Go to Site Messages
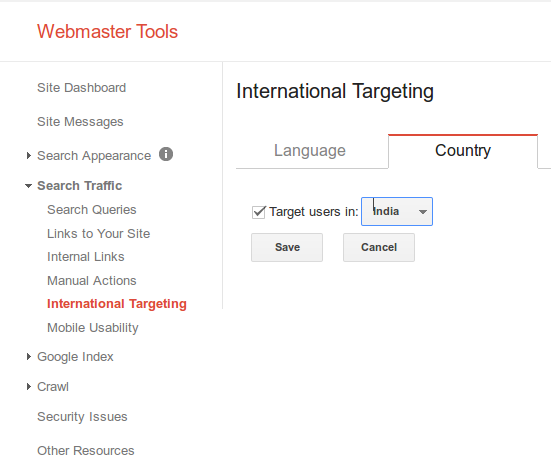Screen dimensions: 551x471 (x=80, y=122)
